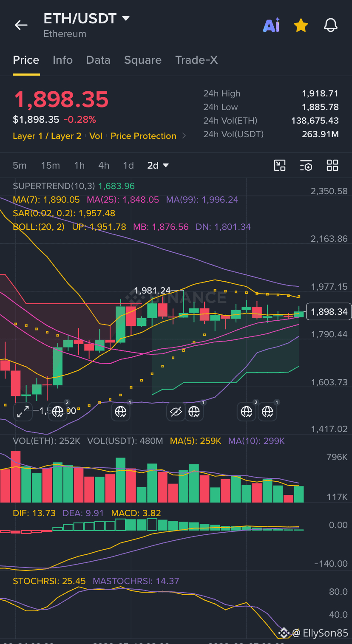The height and width of the screenshot is (644, 352).
Task: Switch to the Square tab
Action: pos(143,60)
